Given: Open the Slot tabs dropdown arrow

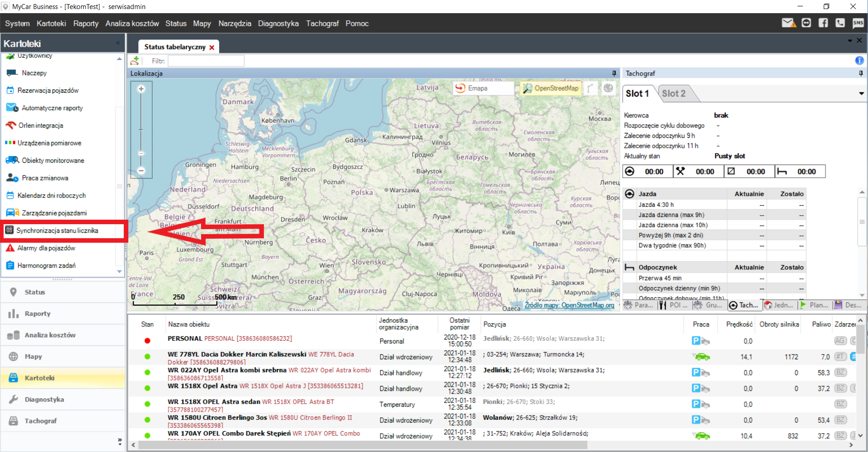Looking at the screenshot, I should (x=862, y=94).
